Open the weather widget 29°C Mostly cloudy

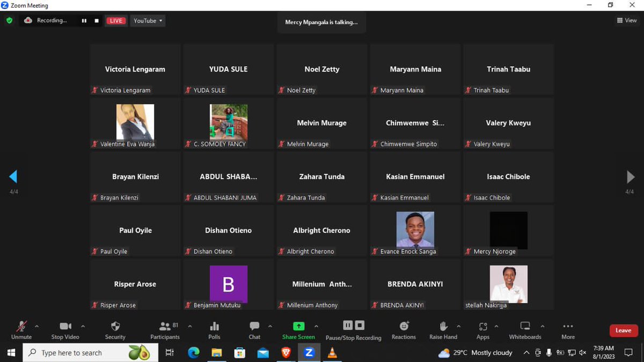475,352
